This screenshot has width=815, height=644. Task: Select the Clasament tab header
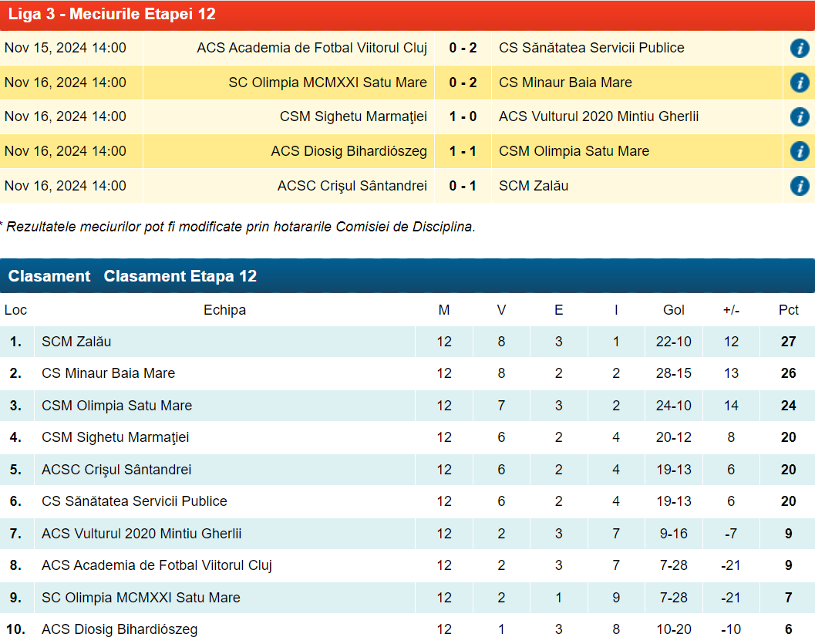point(49,276)
